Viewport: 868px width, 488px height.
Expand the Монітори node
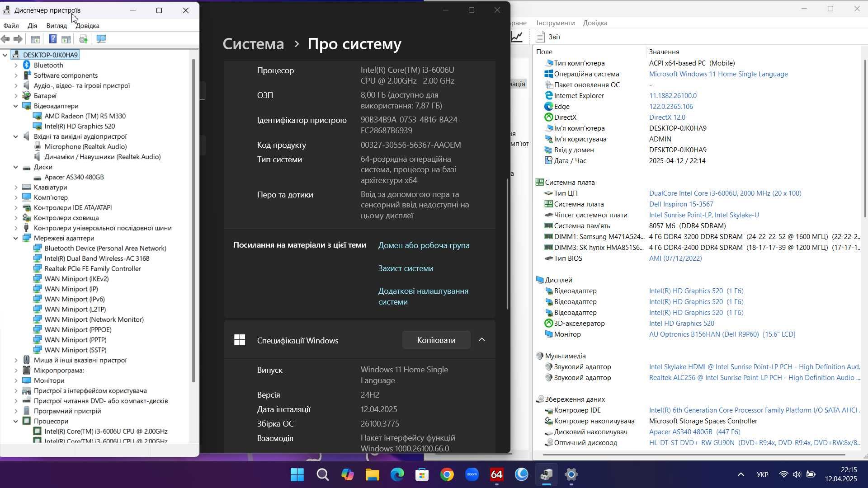(16, 380)
